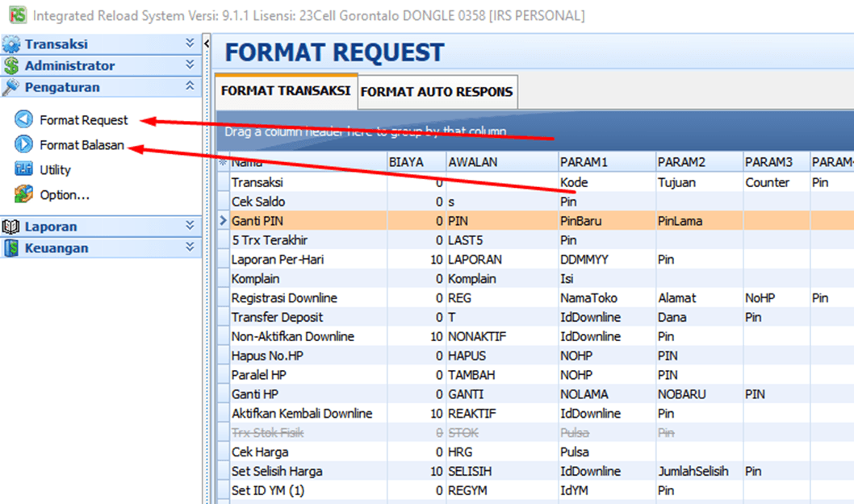
Task: Expand the Administrator panel chevron
Action: 190,65
